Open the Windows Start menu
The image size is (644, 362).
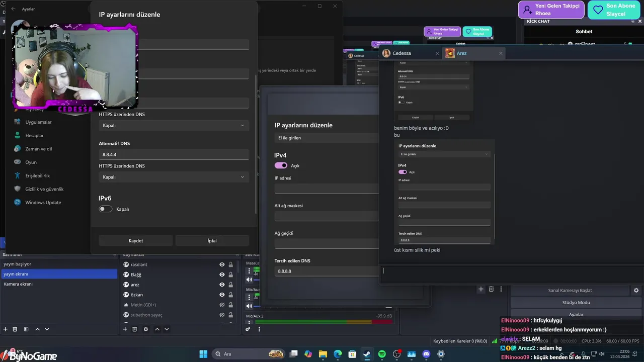(203, 354)
